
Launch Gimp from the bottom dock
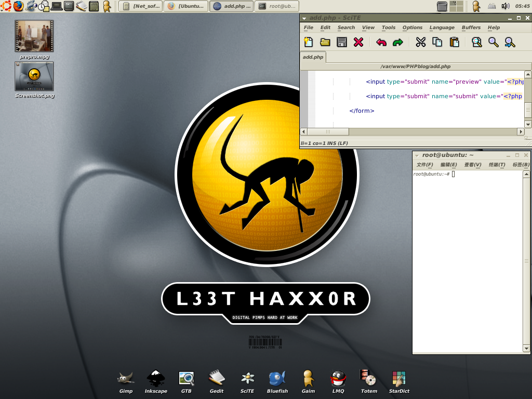click(x=126, y=382)
